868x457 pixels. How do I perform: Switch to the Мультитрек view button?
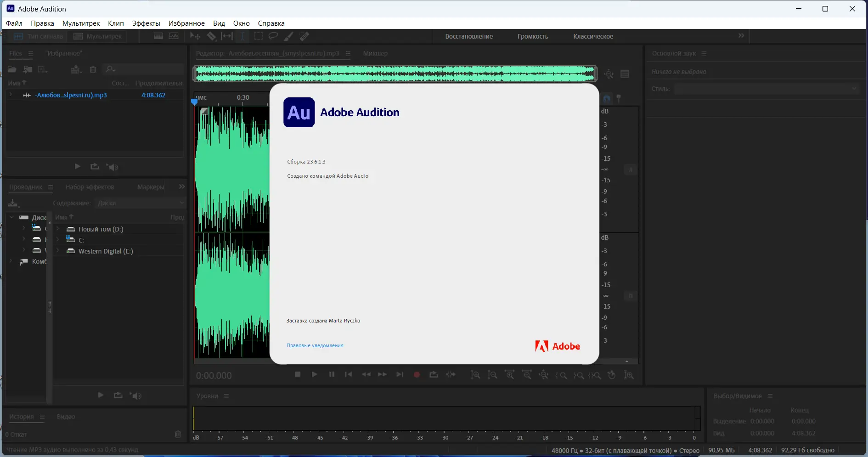point(98,36)
